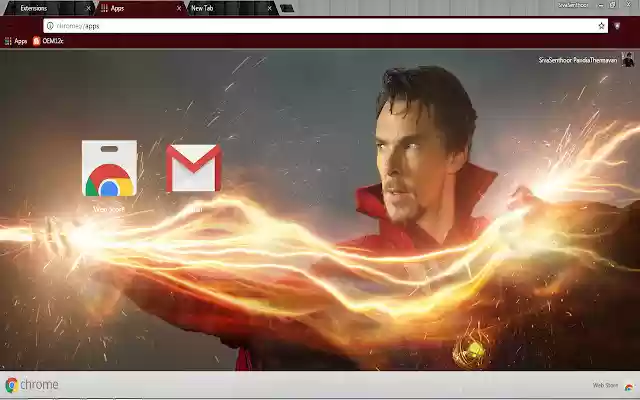This screenshot has width=640, height=400.
Task: Restore down the Chrome window
Action: tap(613, 5)
